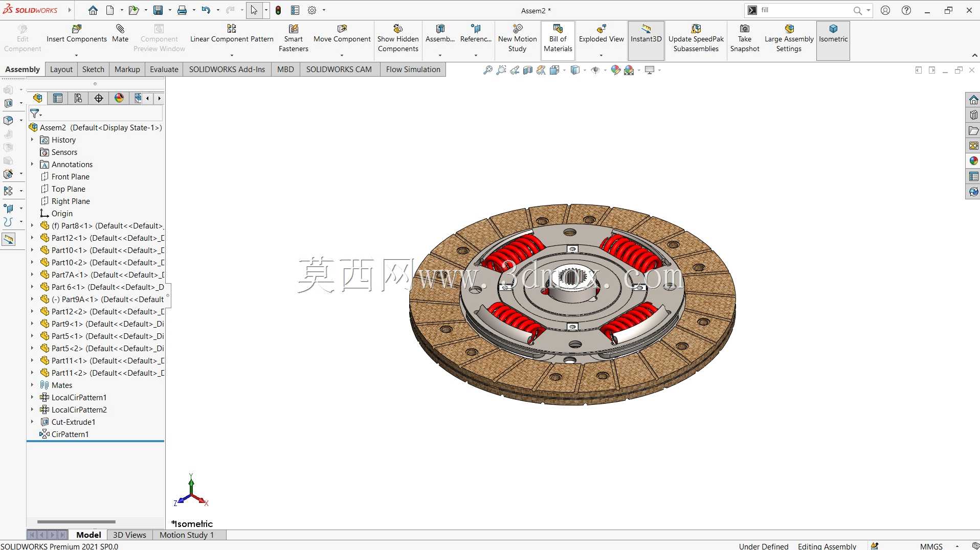Screen dimensions: 980x550
Task: Expand the LocalCirPattern1 feature
Action: point(32,397)
